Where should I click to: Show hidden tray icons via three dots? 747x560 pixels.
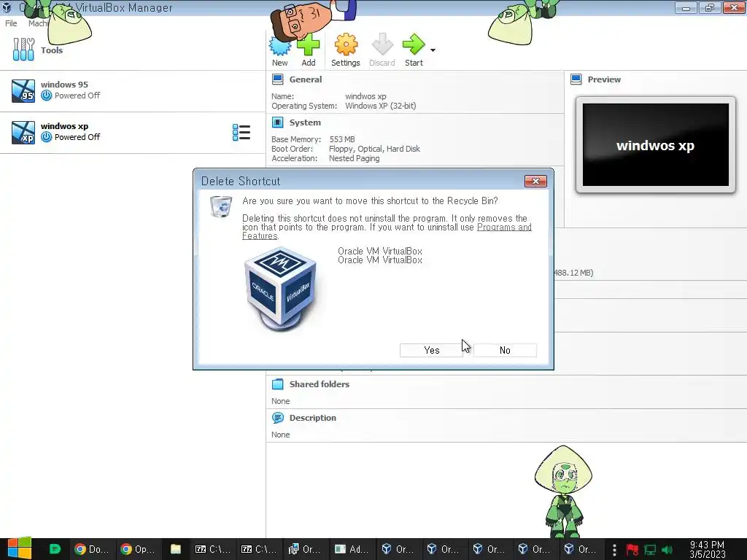point(614,550)
